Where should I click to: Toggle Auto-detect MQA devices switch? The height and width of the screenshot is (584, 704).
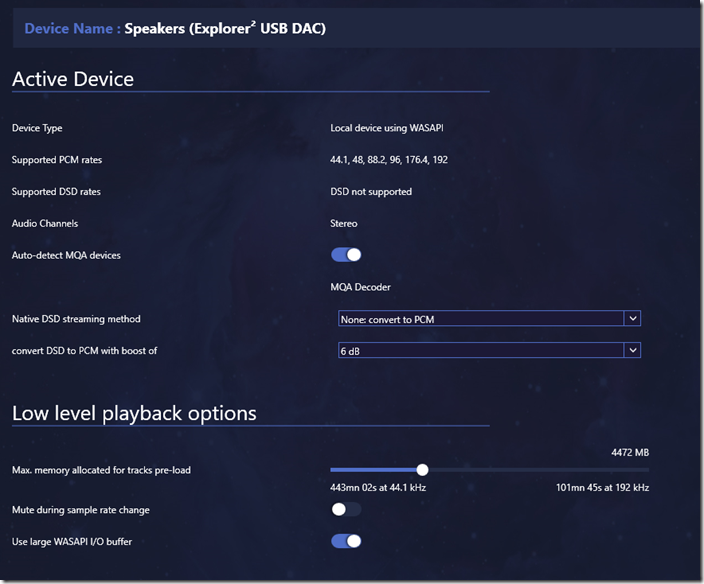coord(346,255)
